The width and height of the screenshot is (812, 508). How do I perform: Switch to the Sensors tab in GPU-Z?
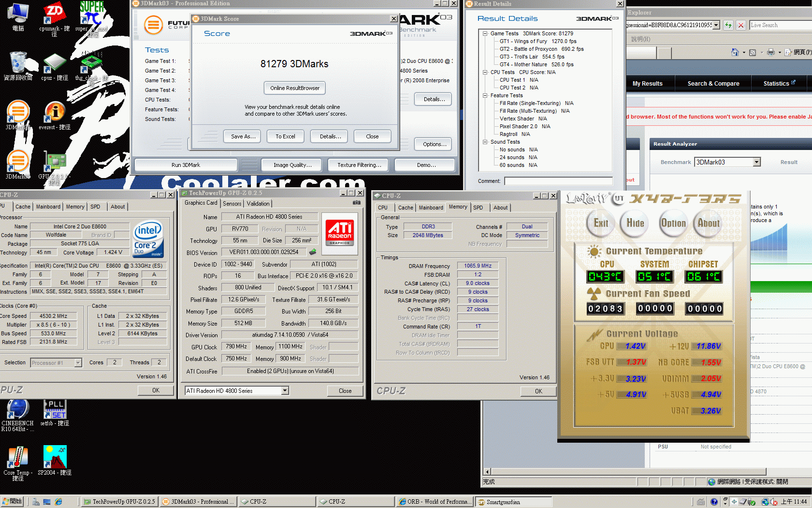pos(232,204)
